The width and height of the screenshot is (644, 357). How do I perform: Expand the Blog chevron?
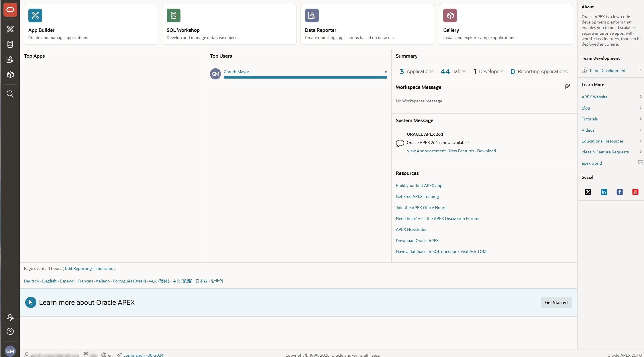[641, 108]
